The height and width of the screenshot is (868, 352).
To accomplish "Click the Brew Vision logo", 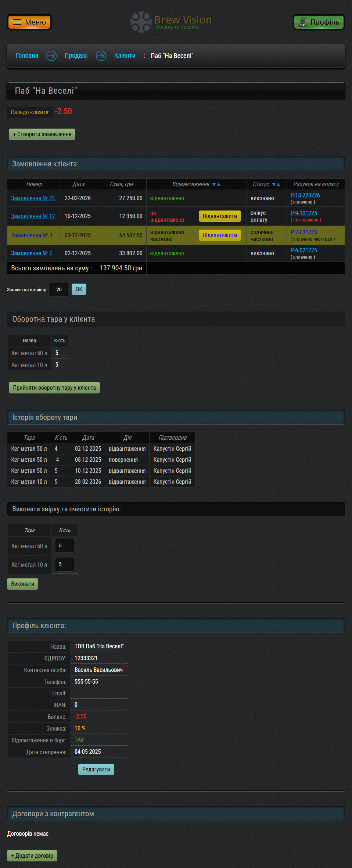I will [171, 22].
